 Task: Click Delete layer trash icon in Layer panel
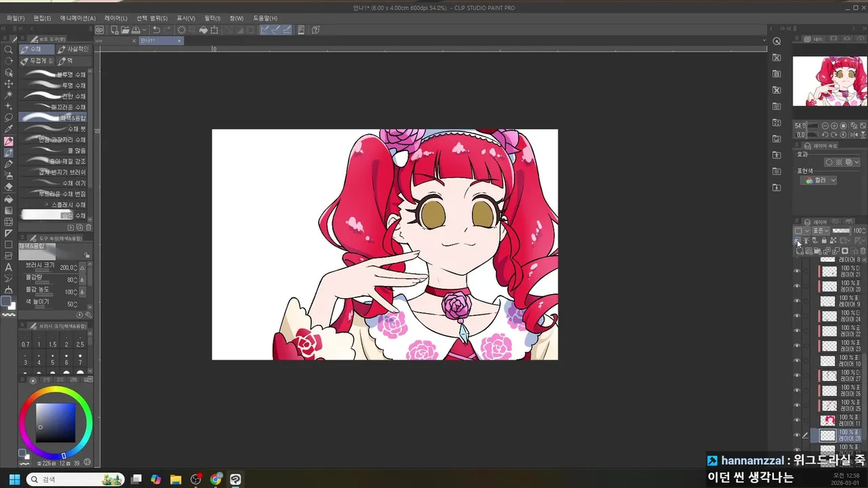(863, 251)
